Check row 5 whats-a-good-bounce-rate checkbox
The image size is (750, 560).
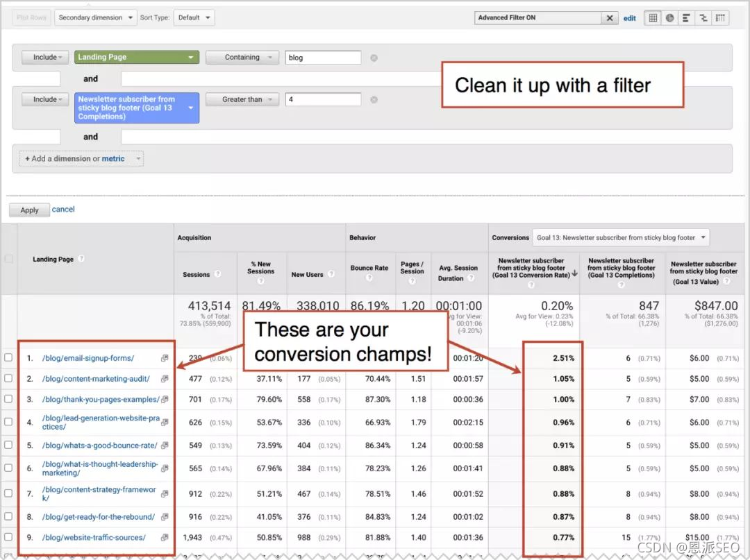point(8,444)
